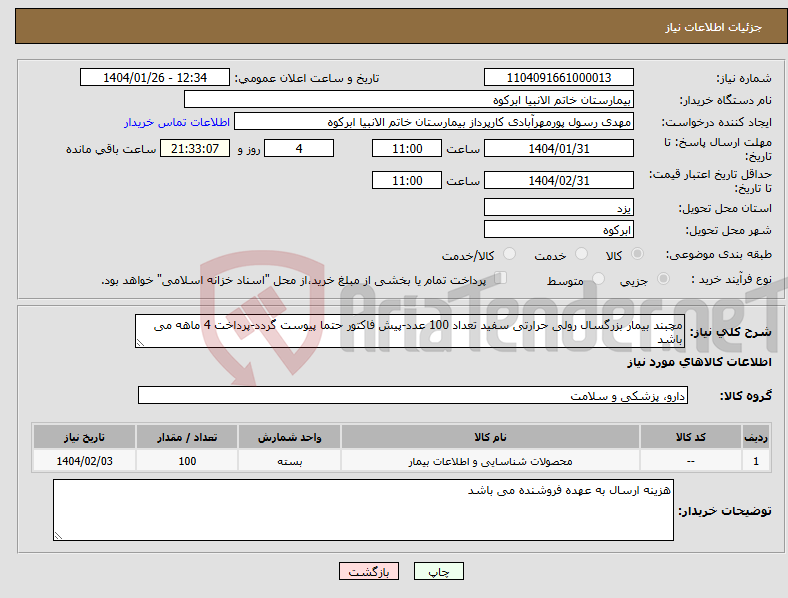Click the remaining time field 21:33:07

click(x=194, y=149)
